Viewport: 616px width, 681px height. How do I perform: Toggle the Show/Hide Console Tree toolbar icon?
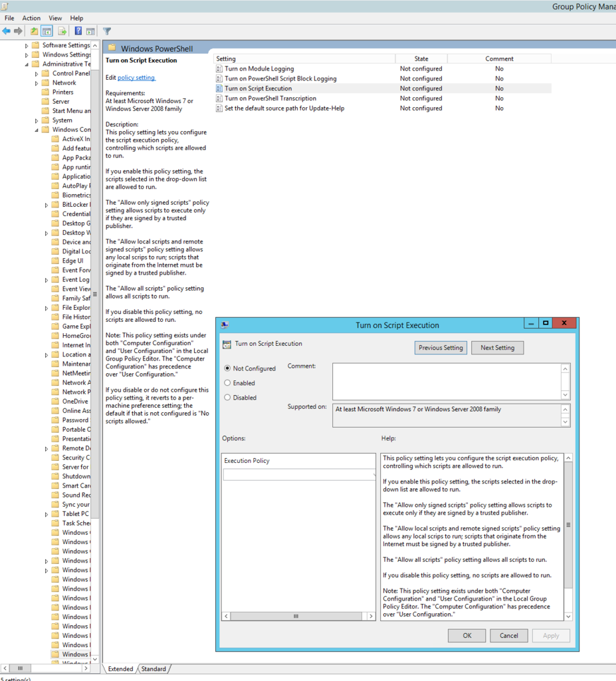[47, 31]
